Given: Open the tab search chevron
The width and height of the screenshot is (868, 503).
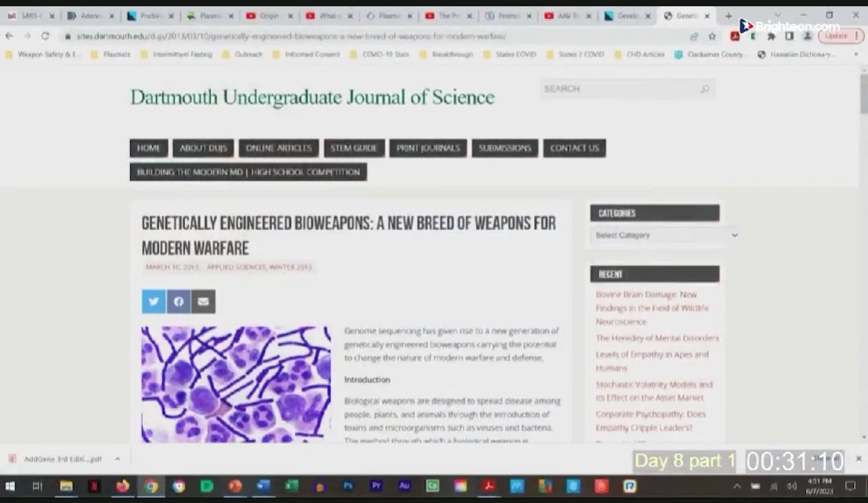Looking at the screenshot, I should tap(777, 16).
